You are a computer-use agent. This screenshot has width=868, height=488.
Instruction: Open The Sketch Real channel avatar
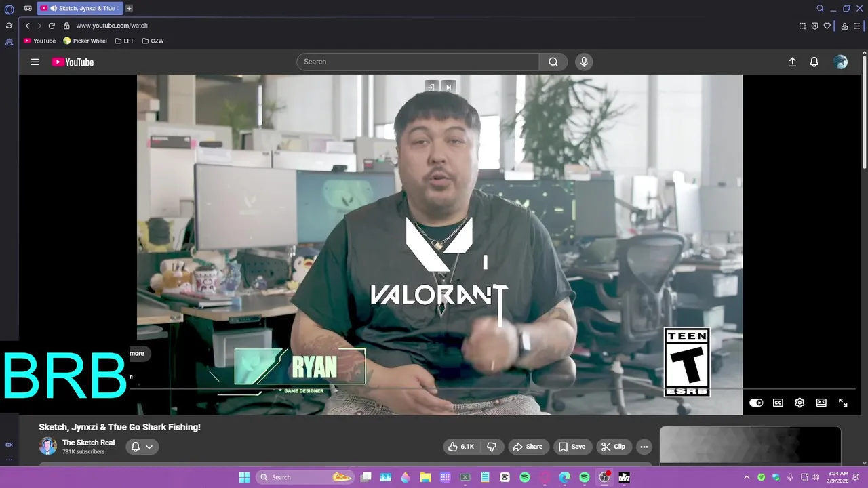pyautogui.click(x=48, y=446)
